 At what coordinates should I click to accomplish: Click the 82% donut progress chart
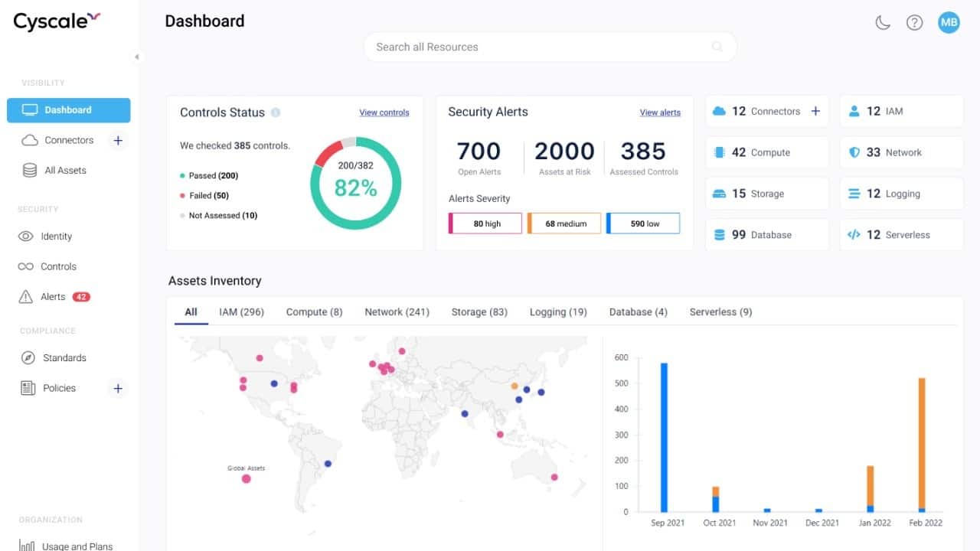pyautogui.click(x=356, y=183)
